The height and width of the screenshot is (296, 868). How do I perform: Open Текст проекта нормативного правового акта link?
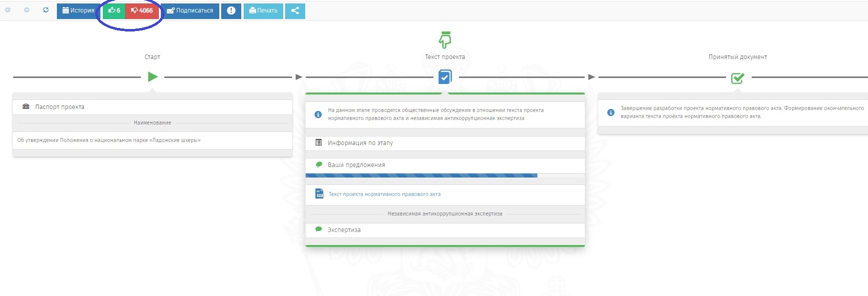[x=384, y=194]
